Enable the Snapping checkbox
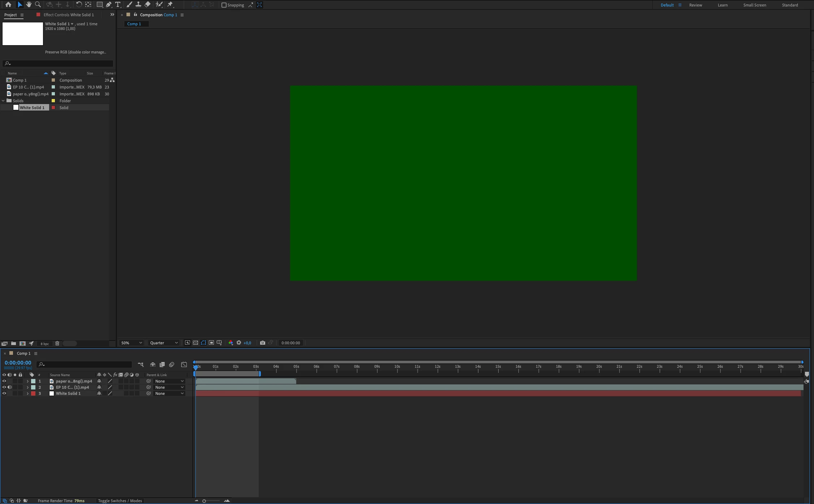The width and height of the screenshot is (814, 504). click(224, 5)
